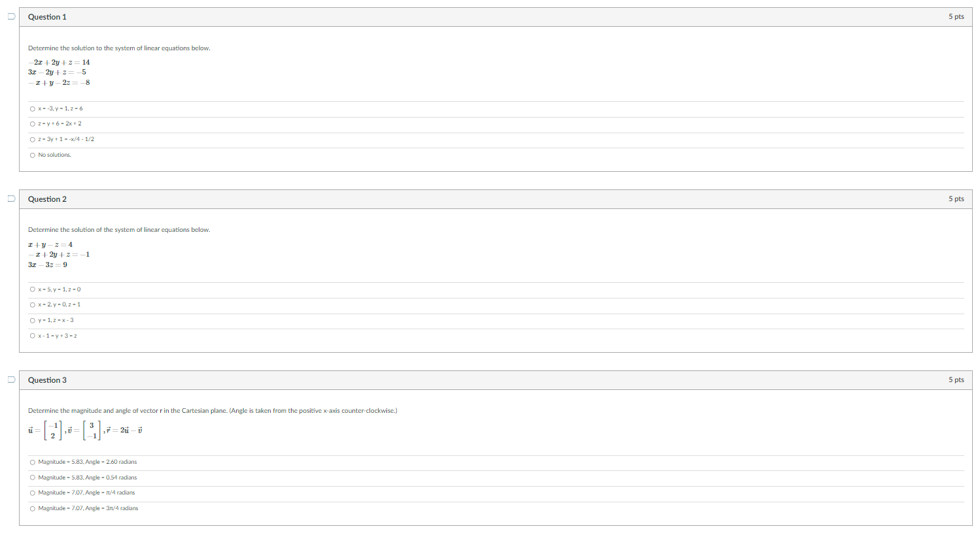Click Question 1 system of equations
The image size is (980, 535).
(59, 73)
